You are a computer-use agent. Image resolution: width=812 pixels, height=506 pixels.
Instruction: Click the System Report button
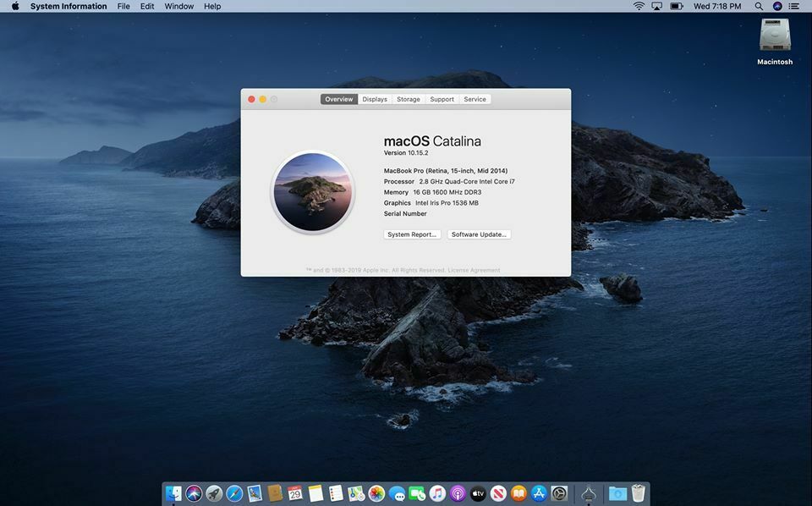pos(412,234)
